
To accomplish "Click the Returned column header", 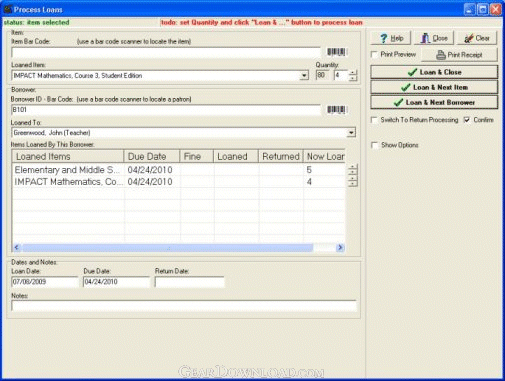I will click(x=281, y=156).
